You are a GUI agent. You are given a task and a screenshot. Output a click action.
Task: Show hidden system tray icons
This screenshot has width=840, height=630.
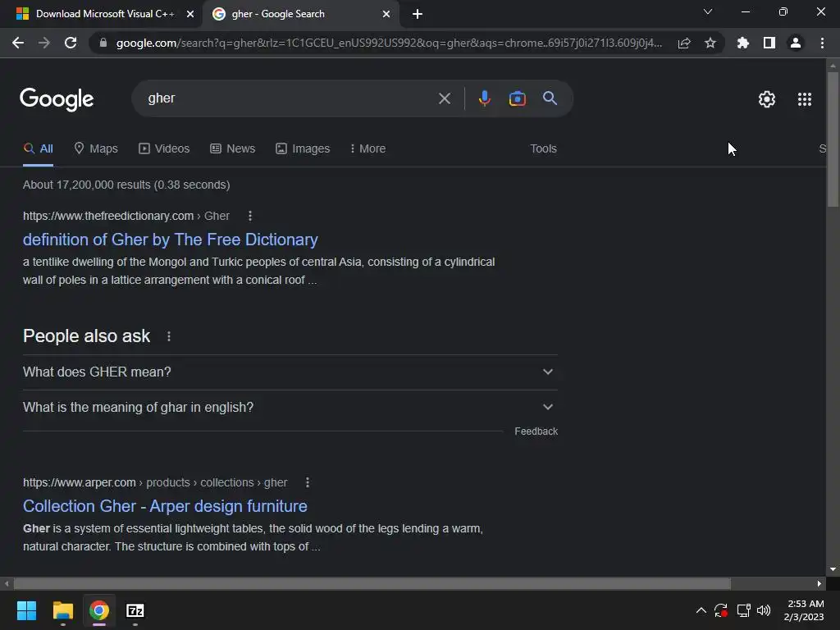[x=701, y=610]
